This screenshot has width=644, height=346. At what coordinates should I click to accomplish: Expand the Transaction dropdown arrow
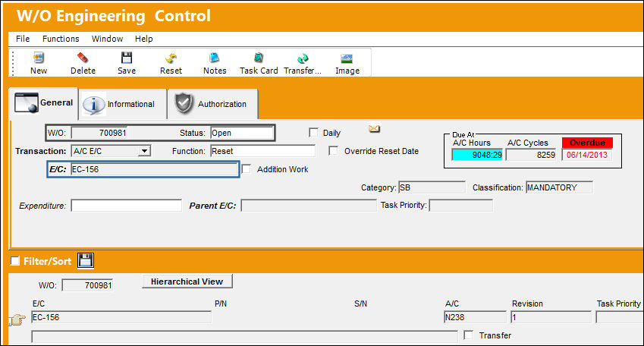144,151
